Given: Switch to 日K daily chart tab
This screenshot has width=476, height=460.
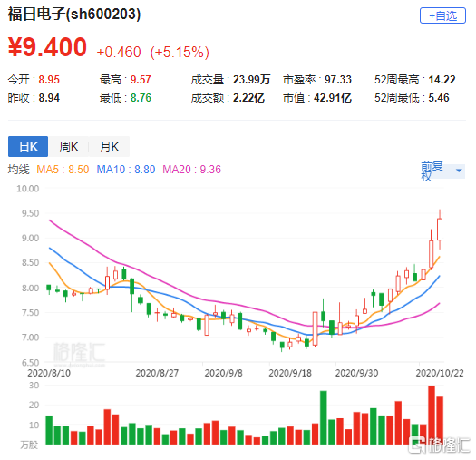Looking at the screenshot, I should pyautogui.click(x=28, y=146).
